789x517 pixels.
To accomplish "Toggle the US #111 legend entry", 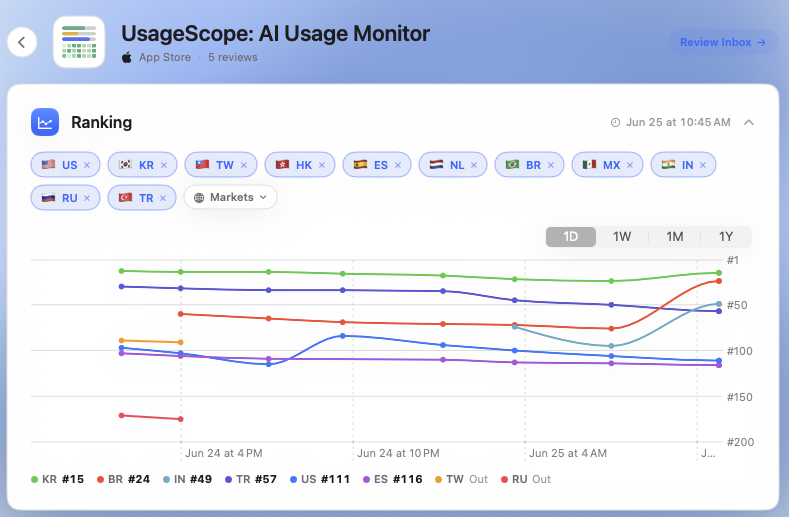I will click(x=320, y=479).
